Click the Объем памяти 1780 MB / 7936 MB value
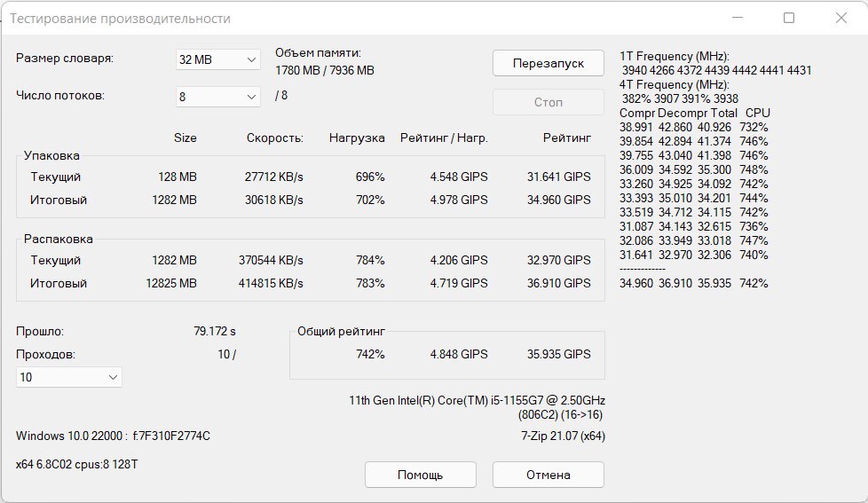The height and width of the screenshot is (503, 868). click(x=325, y=70)
